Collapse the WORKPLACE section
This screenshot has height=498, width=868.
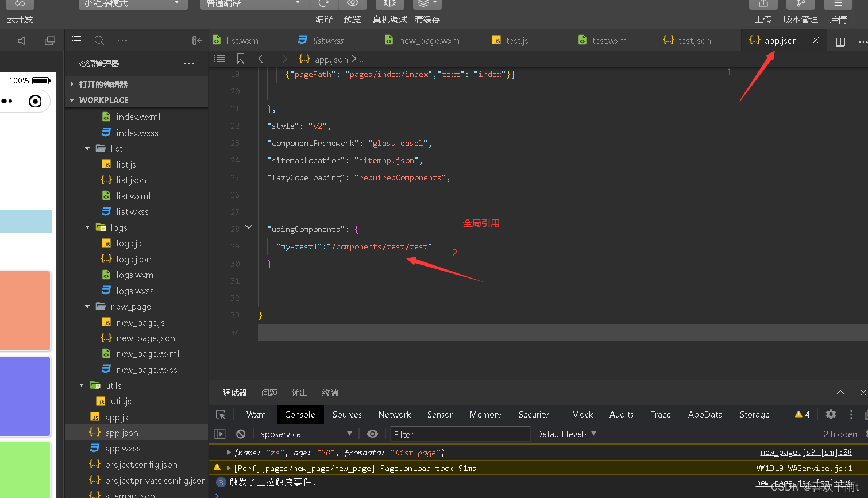pos(136,99)
